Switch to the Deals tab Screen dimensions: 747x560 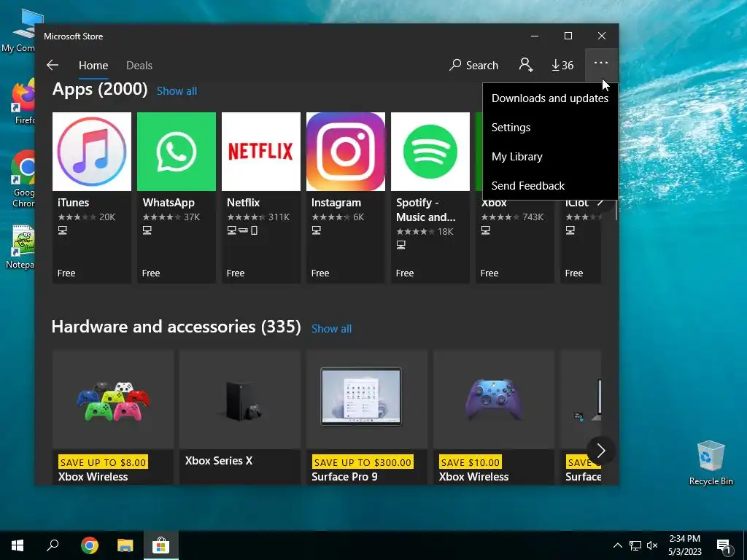[x=139, y=66]
